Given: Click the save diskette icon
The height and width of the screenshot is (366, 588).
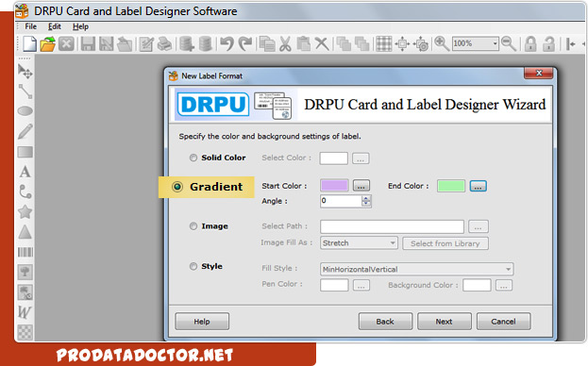Looking at the screenshot, I should pos(88,43).
